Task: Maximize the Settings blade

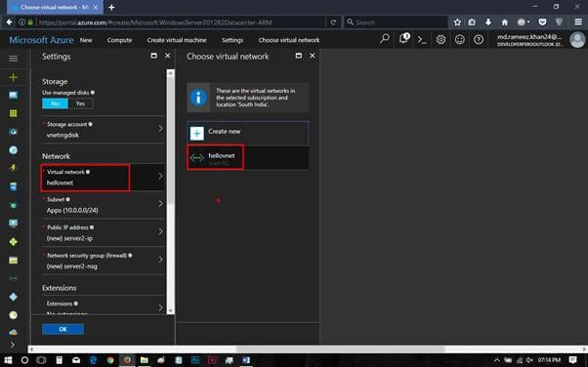Action: point(153,56)
